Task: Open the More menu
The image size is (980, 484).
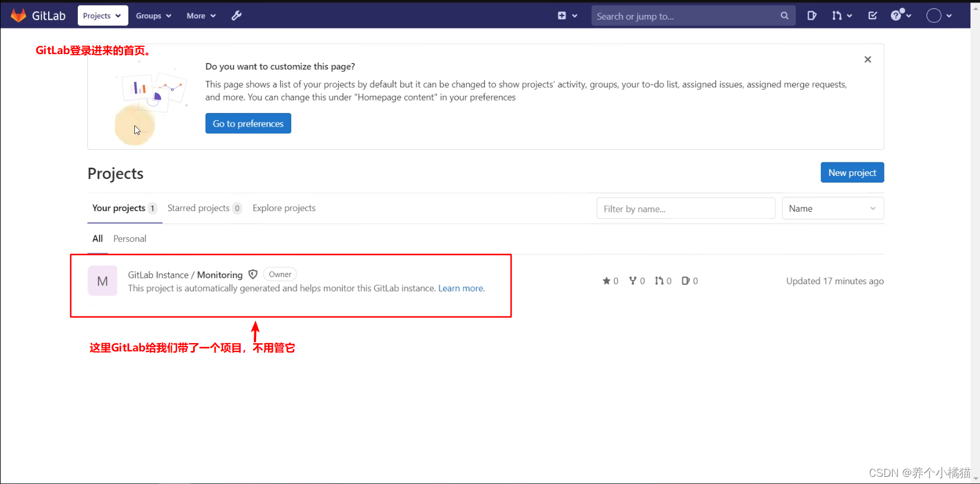Action: (201, 16)
